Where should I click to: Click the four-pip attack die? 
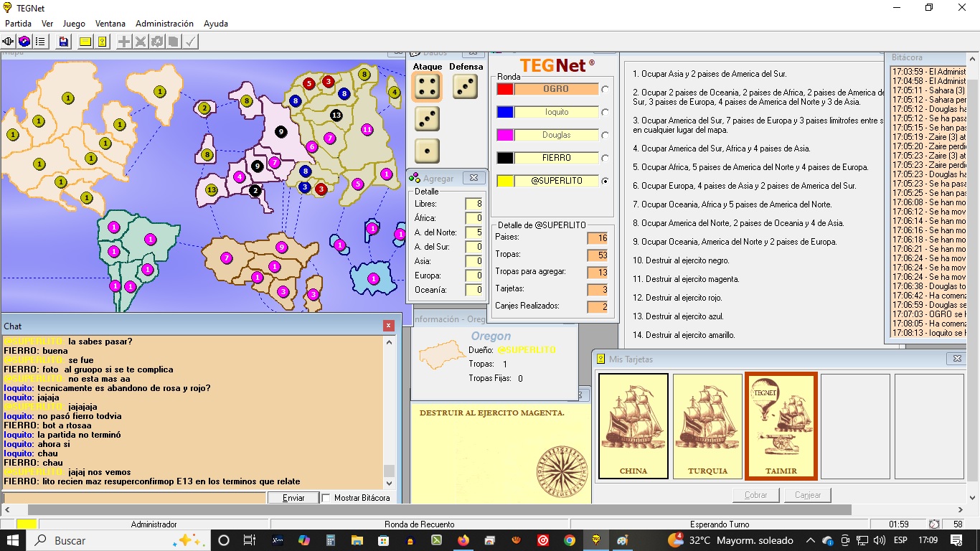coord(427,88)
